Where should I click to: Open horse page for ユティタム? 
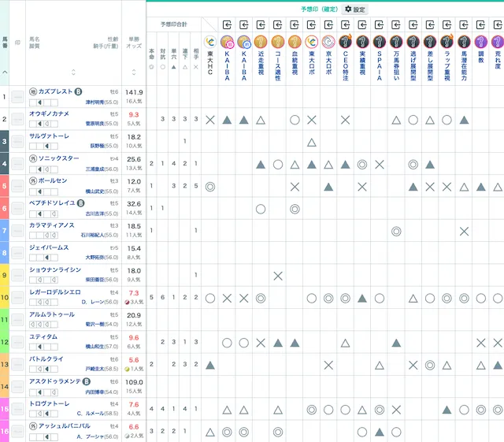(43, 336)
